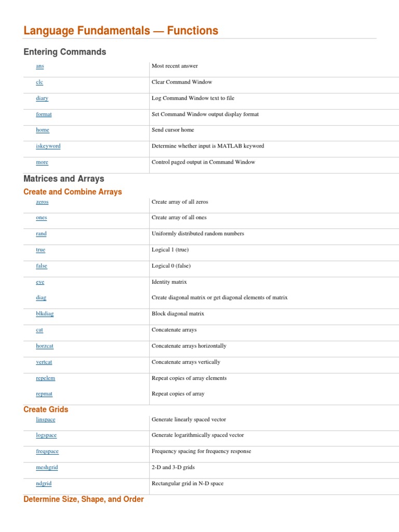
Task: Click the diag function link
Action: (41, 298)
